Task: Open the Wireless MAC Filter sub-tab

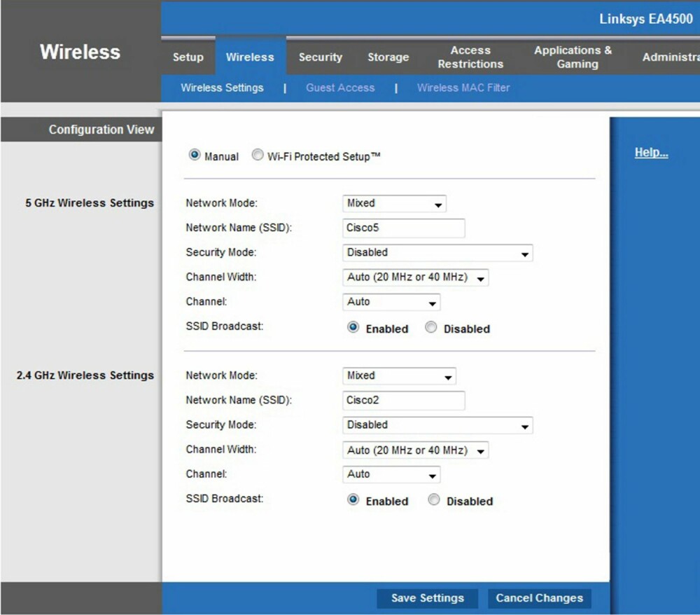Action: 463,88
